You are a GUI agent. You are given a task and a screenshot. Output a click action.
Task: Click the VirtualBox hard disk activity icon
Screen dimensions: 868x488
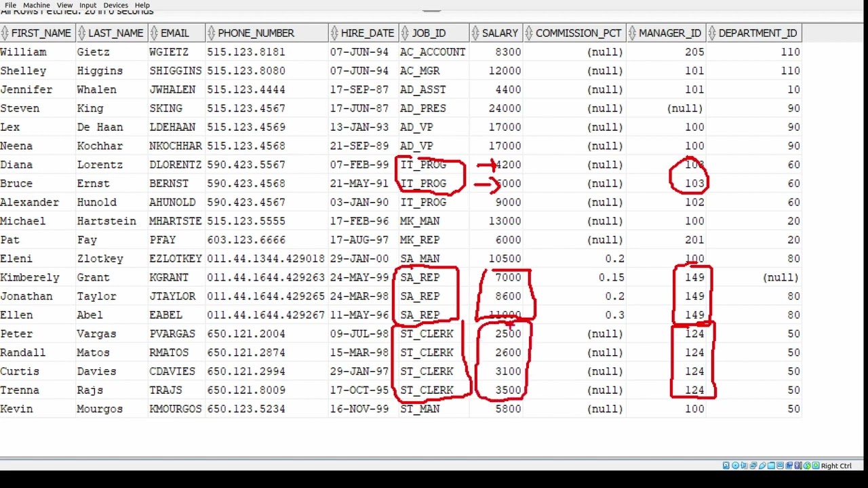(726, 466)
